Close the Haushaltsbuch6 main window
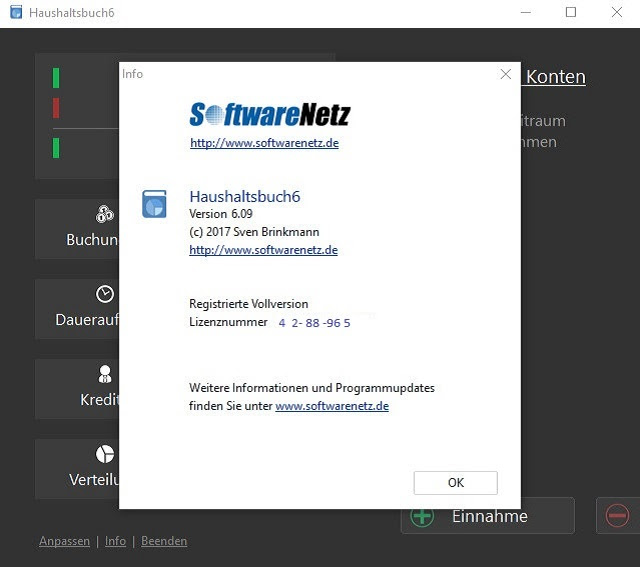 click(x=617, y=13)
